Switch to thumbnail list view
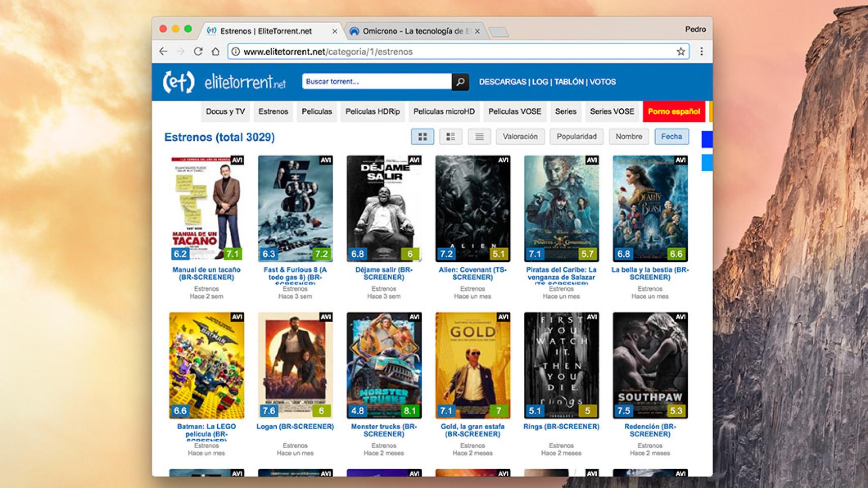This screenshot has height=488, width=868. (x=450, y=137)
